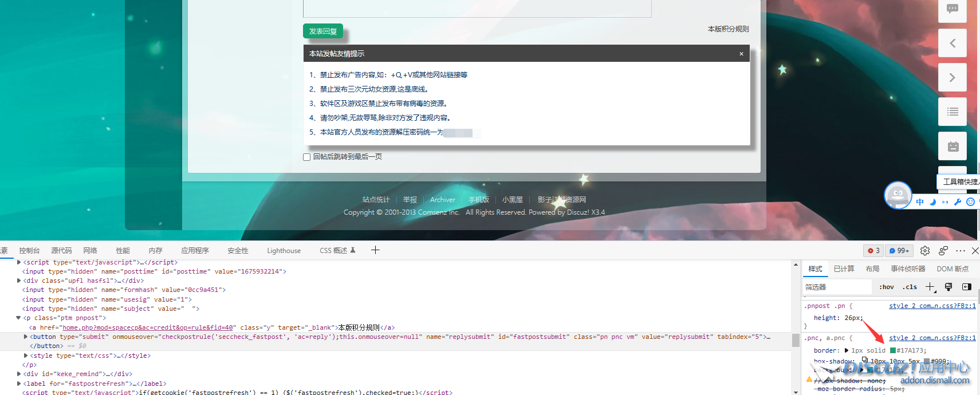Open stylesheet link beside .pnpost .pn rule
The image size is (980, 395).
pos(932,306)
